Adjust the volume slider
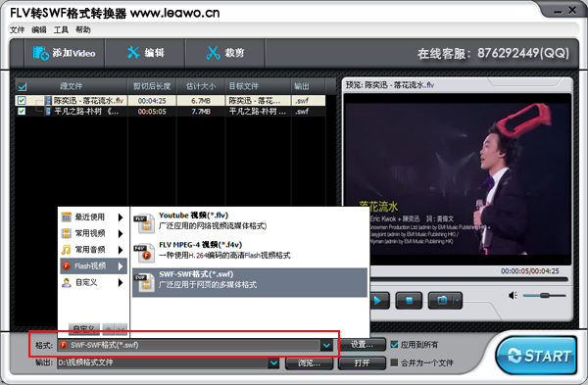Image resolution: width=588 pixels, height=385 pixels. [x=545, y=296]
